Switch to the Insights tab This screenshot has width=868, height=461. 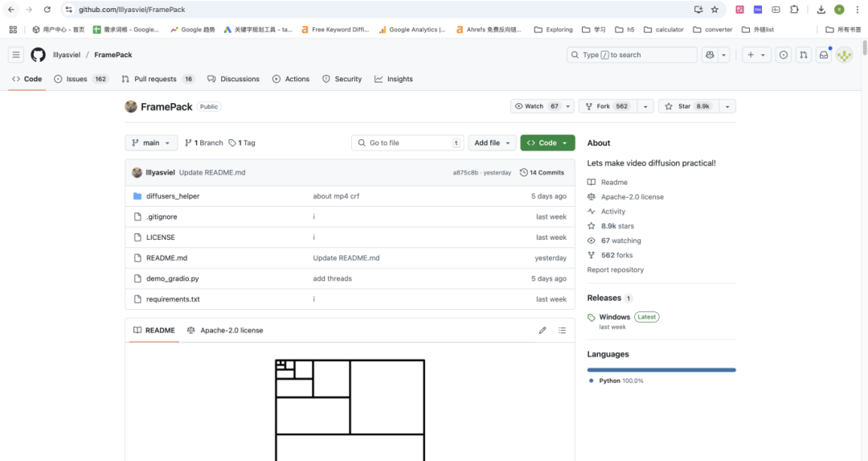point(394,79)
